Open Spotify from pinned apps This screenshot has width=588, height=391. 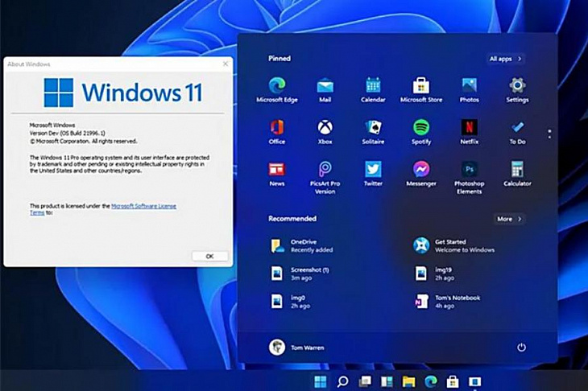(420, 132)
